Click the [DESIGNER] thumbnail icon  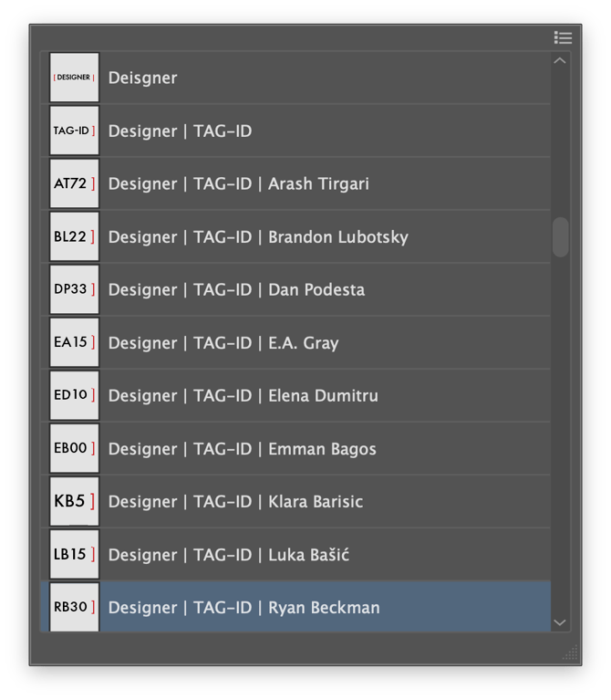(74, 78)
